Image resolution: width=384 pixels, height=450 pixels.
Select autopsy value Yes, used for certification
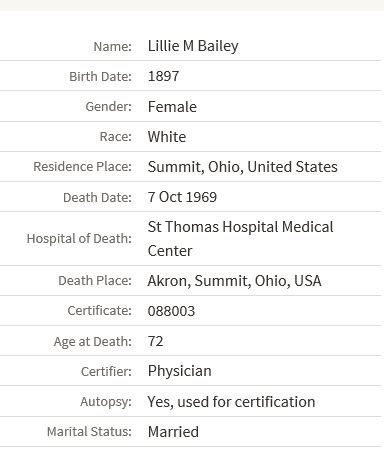click(231, 402)
